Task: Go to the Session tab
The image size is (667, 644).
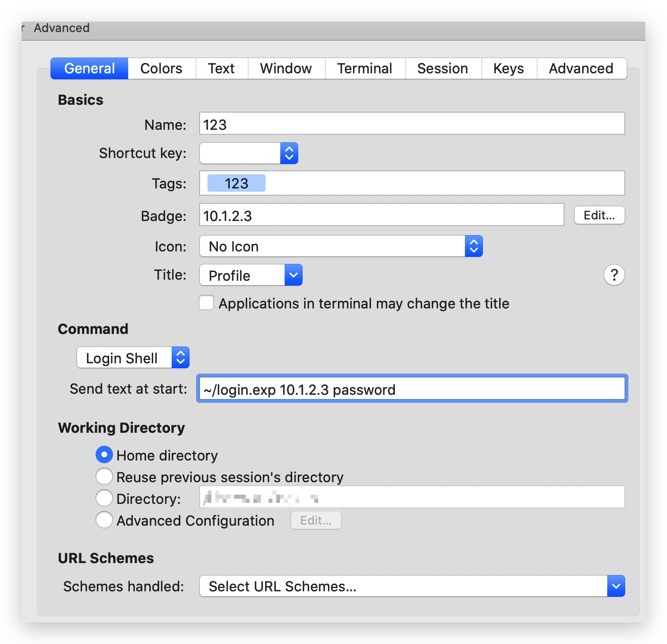Action: coord(443,68)
